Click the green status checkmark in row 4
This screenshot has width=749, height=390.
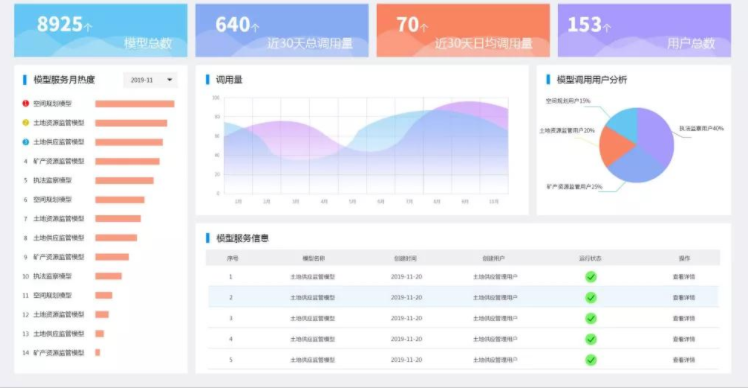[591, 339]
